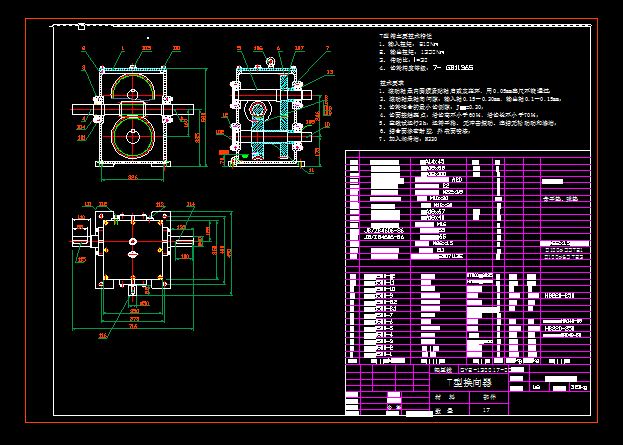
Task: Select the lifting eye ring on side view
Action: [x=271, y=62]
